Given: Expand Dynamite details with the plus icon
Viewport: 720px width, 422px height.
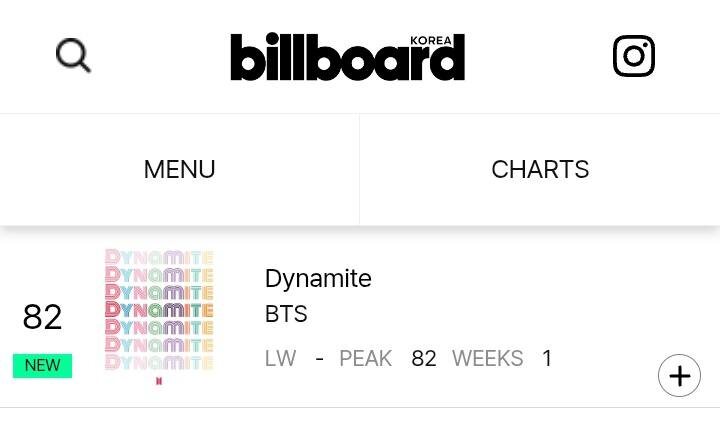Looking at the screenshot, I should [x=679, y=376].
